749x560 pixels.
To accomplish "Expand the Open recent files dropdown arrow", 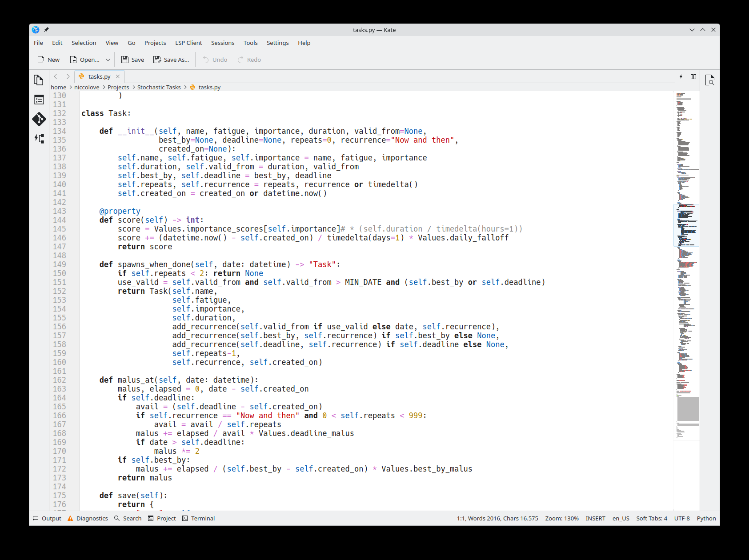I will [108, 60].
